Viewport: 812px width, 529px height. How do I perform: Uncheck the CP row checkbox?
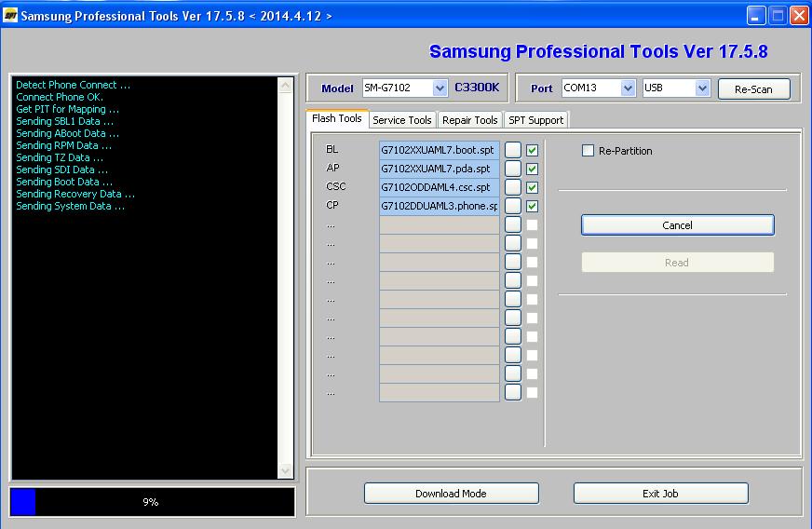click(532, 206)
